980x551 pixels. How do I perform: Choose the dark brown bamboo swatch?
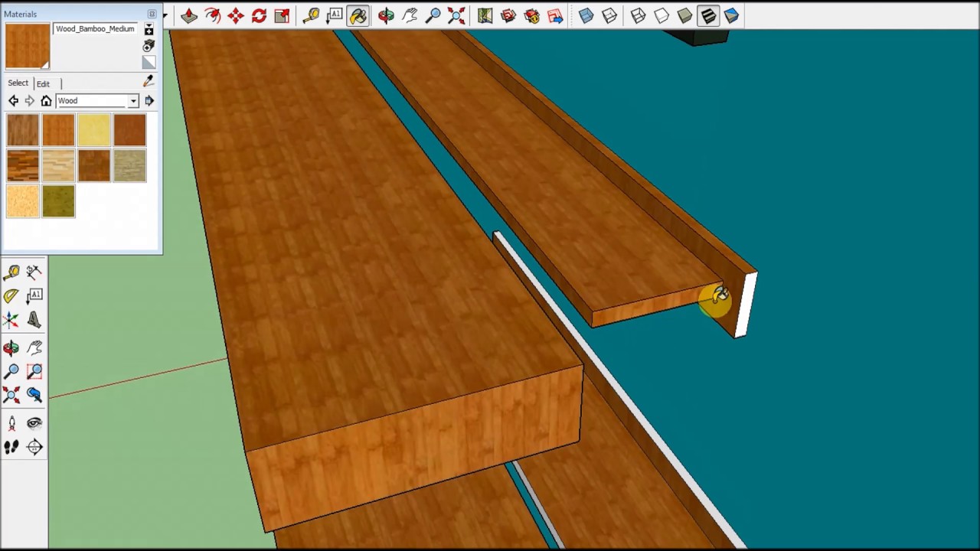94,166
